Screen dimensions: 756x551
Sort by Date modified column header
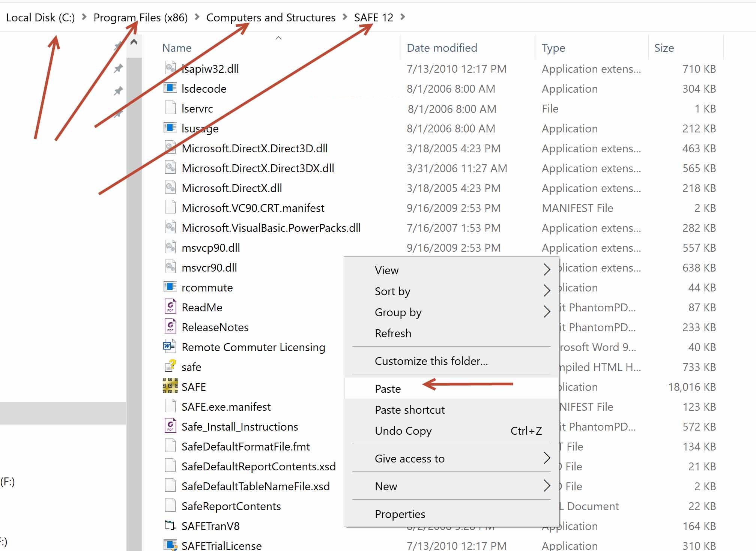[x=442, y=48]
